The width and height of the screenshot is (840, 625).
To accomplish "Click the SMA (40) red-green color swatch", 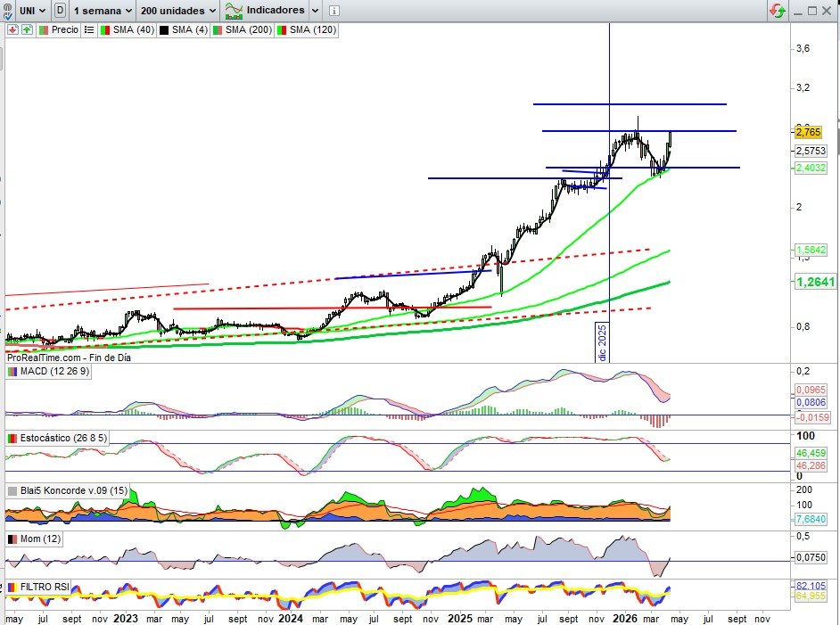I will [x=105, y=30].
